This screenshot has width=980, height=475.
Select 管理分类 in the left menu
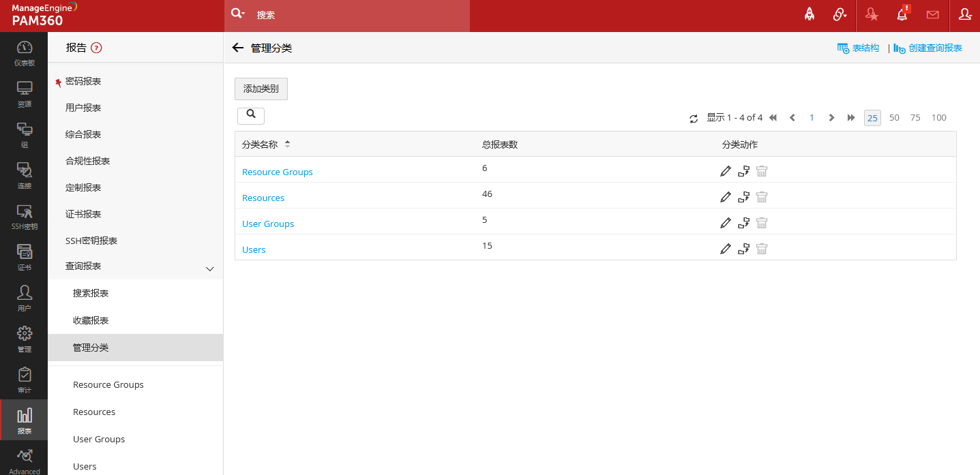tap(135, 348)
